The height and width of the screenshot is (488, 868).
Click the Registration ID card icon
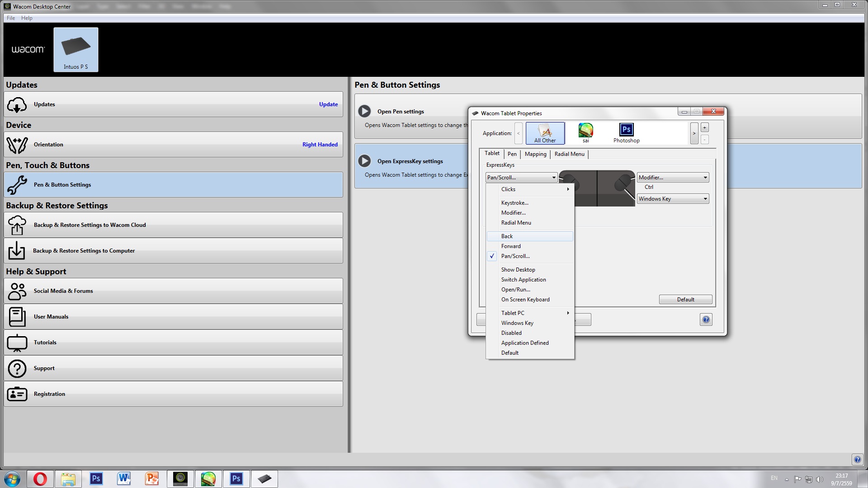click(17, 394)
